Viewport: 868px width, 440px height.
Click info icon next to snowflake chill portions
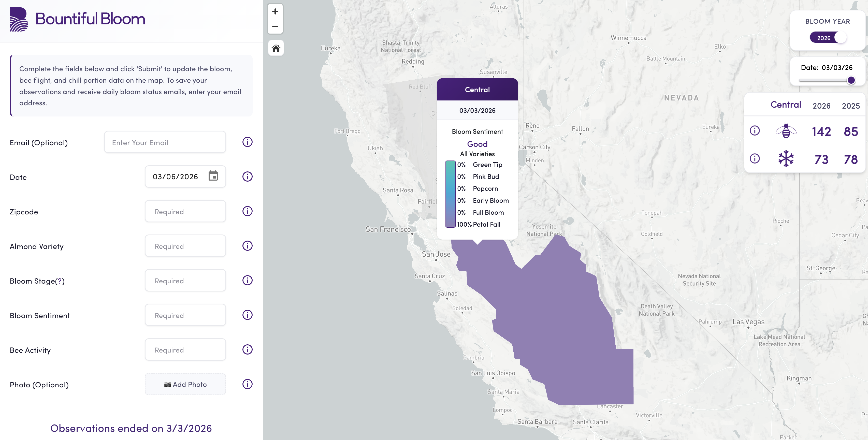[x=755, y=159]
